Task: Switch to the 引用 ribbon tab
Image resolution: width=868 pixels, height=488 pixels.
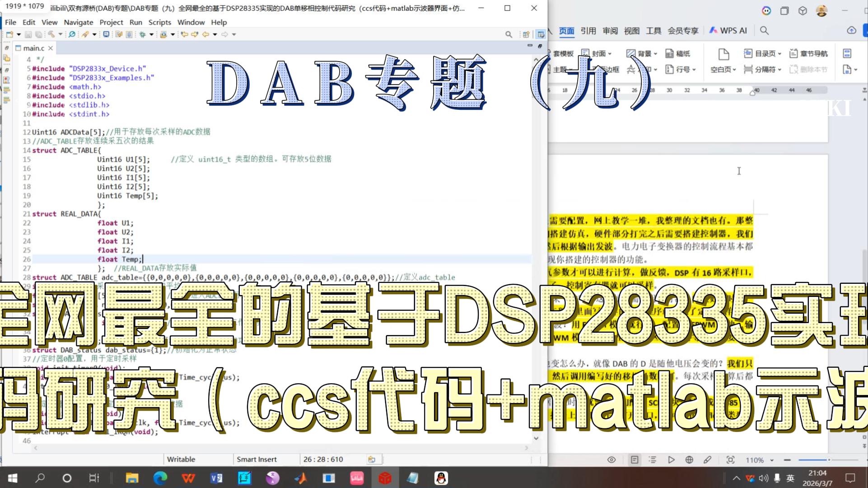Action: 588,30
